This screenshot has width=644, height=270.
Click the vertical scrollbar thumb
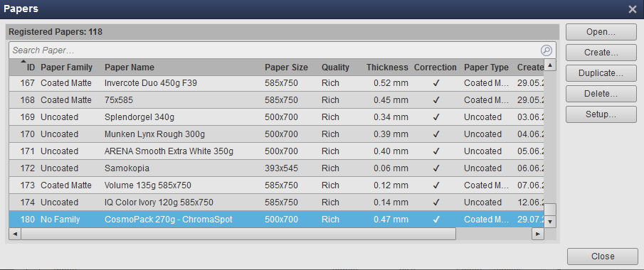point(550,210)
